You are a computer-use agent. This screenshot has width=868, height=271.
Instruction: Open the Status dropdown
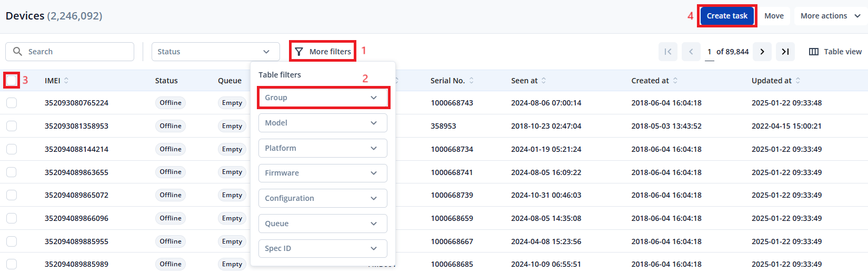[215, 52]
